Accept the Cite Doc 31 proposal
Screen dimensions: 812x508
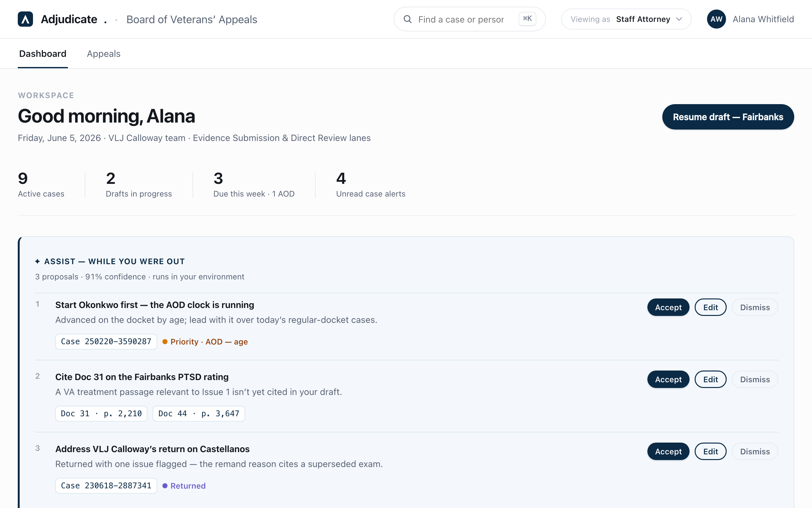(668, 379)
